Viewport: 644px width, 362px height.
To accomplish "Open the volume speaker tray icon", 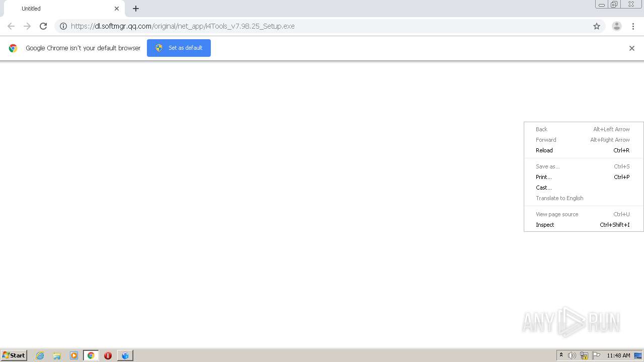I will 572,355.
